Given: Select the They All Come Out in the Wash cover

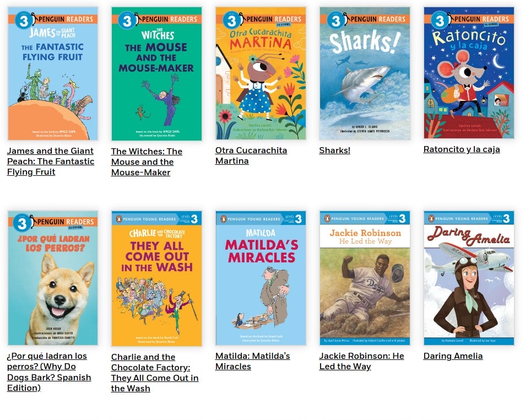Looking at the screenshot, I should (x=156, y=279).
